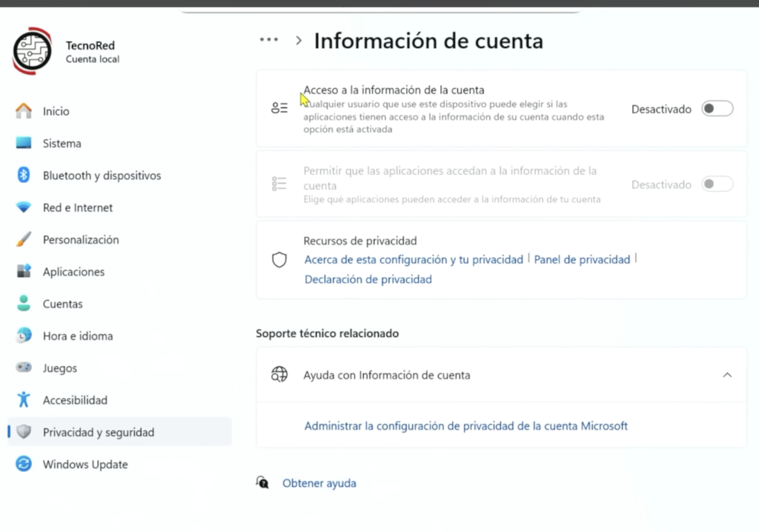The height and width of the screenshot is (532, 759).
Task: Click Ayuda con Información de cuenta text
Action: (386, 375)
